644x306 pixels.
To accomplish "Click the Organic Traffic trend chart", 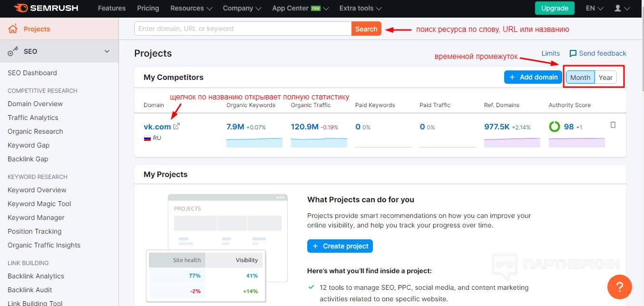I will pyautogui.click(x=319, y=142).
